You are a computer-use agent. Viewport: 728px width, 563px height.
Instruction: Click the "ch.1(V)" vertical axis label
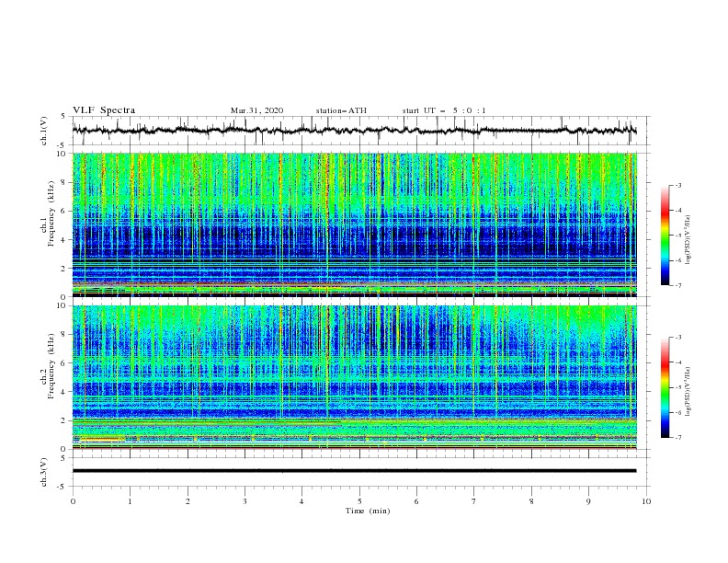(44, 131)
